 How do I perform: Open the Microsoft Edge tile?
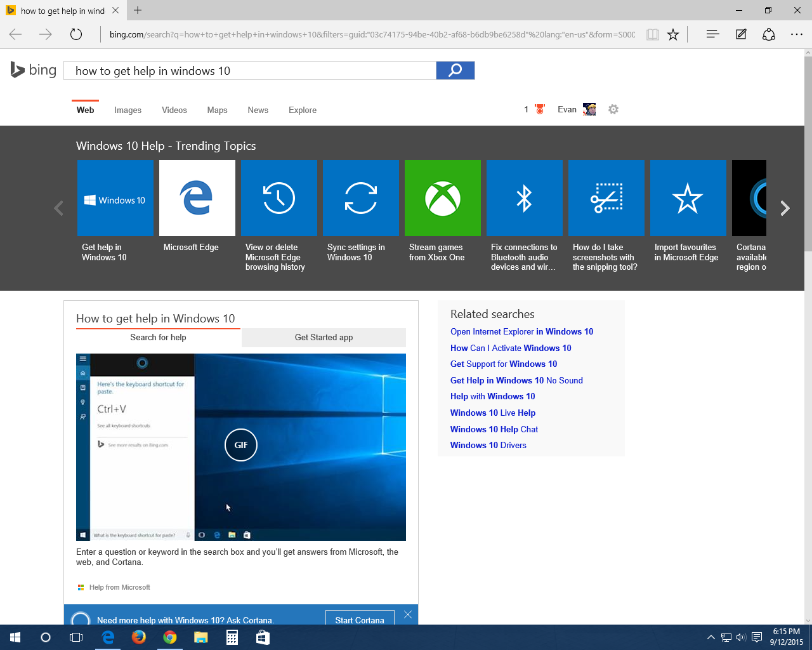point(197,198)
